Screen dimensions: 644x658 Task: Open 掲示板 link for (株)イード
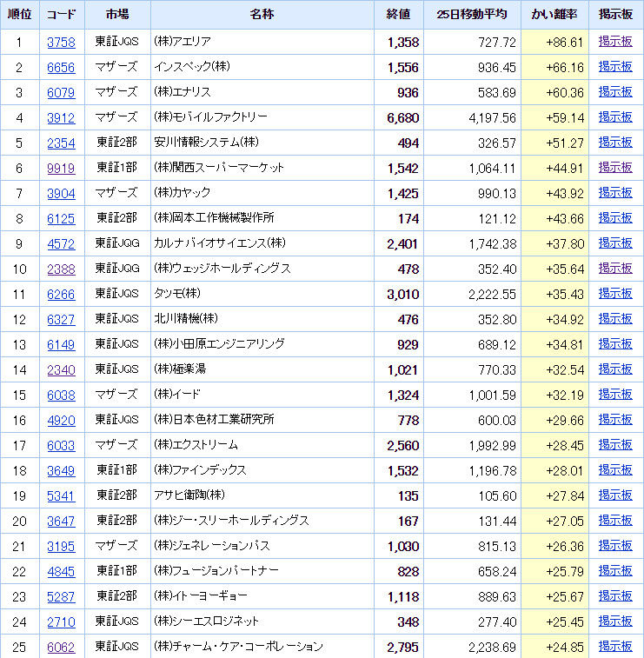(x=615, y=394)
